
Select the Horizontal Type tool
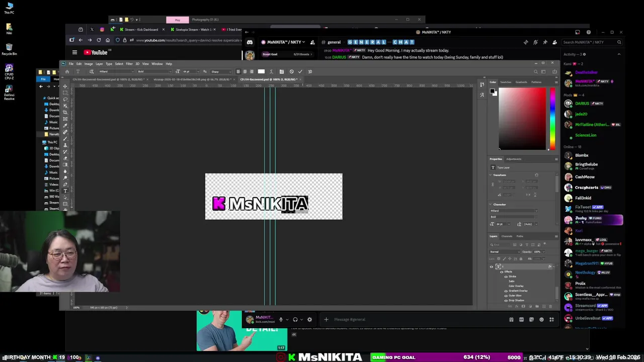click(x=65, y=191)
